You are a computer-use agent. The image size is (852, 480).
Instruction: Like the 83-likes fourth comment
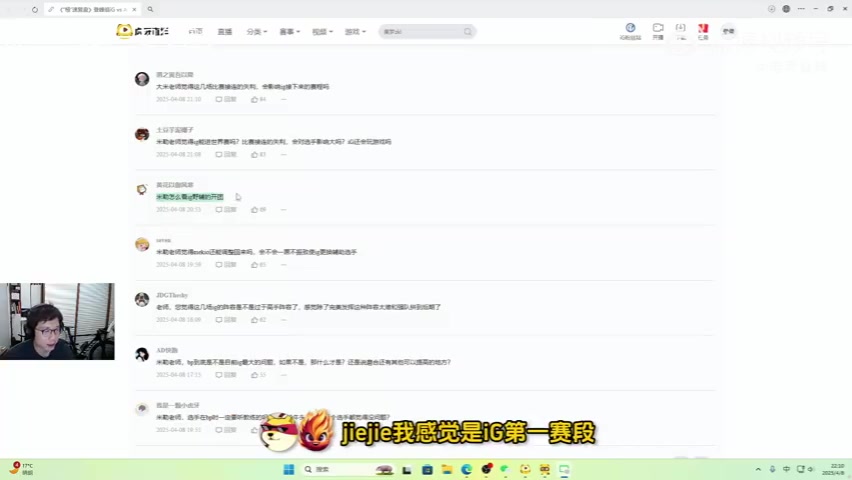coord(258,264)
